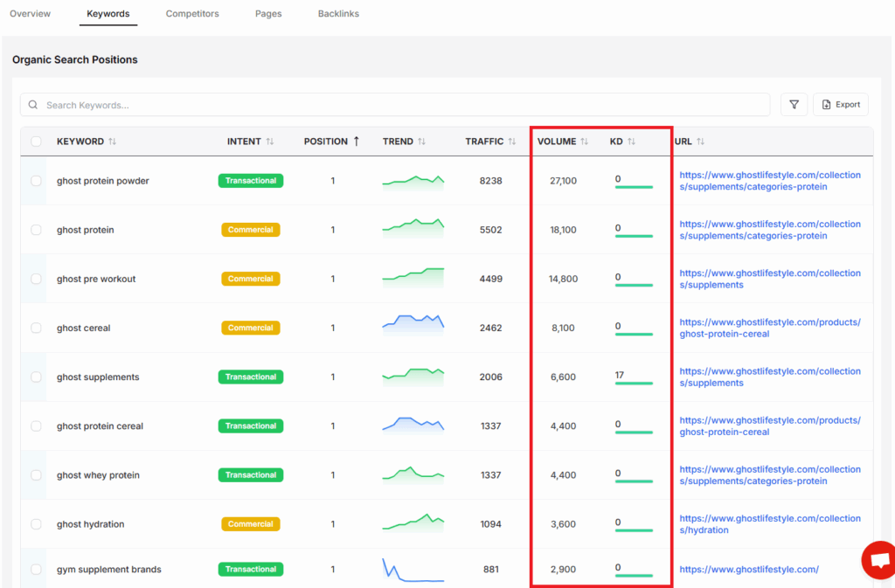Select all keywords via the header checkbox
Image resolution: width=895 pixels, height=588 pixels.
35,141
